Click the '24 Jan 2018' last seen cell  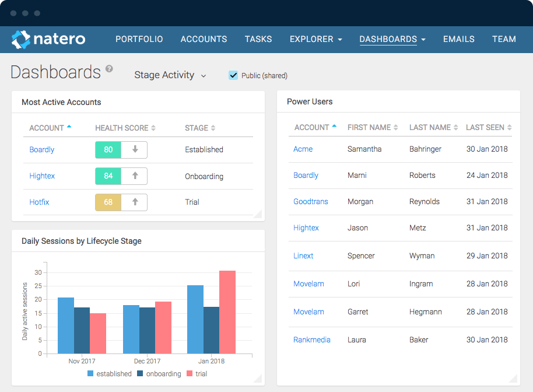coord(487,175)
